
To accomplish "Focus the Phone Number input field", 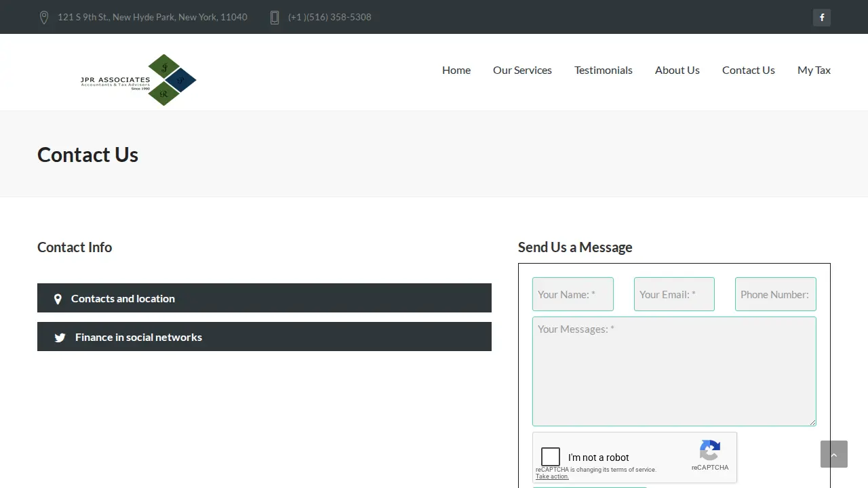I will tap(776, 294).
